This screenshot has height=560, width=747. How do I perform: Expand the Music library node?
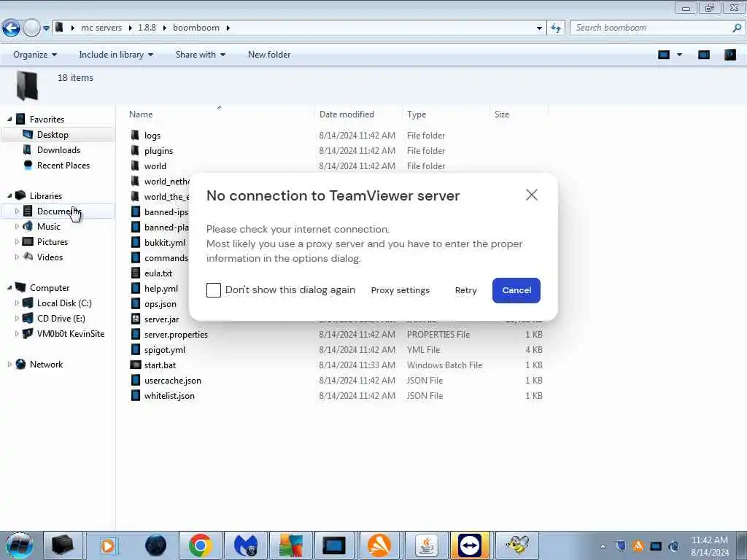click(18, 227)
